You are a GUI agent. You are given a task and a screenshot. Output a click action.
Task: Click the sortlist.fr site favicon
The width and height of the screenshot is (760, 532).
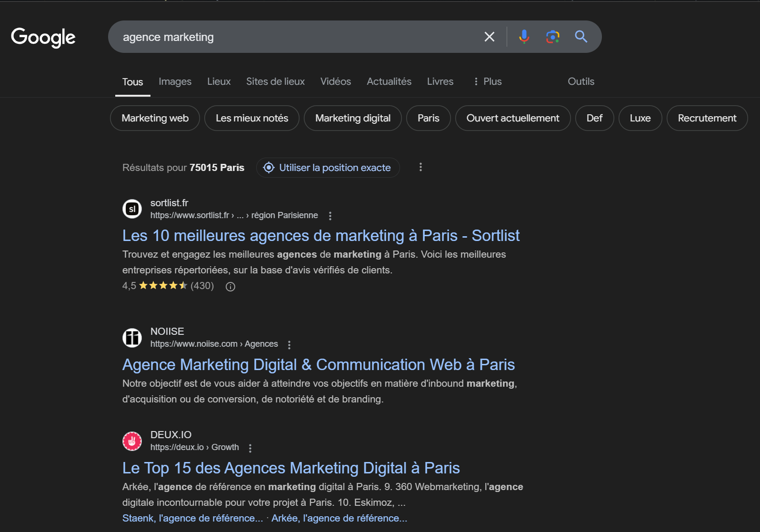(132, 209)
